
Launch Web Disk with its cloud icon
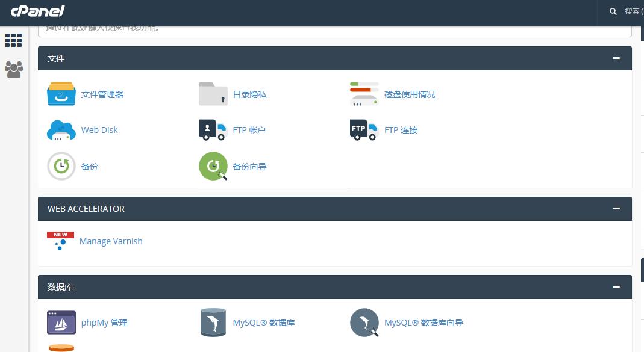61,130
